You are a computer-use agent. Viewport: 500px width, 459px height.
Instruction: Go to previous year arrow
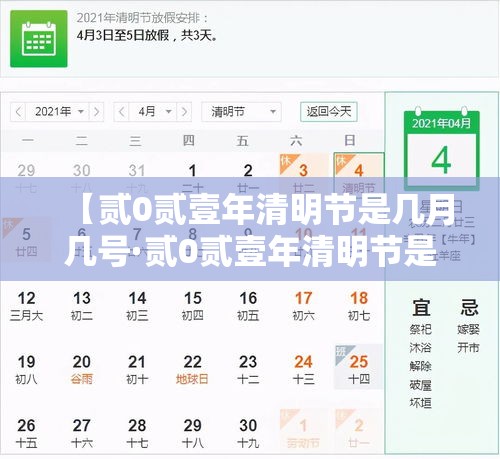(x=19, y=112)
